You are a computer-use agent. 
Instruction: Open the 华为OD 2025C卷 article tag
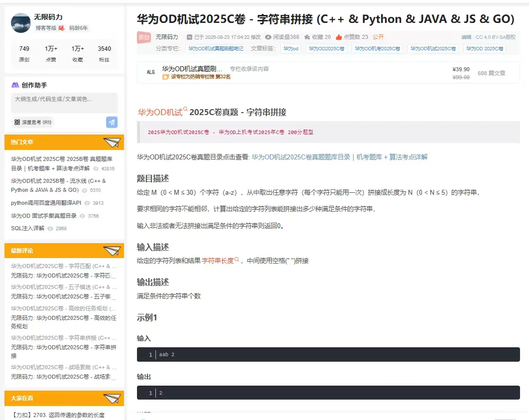[x=485, y=49]
